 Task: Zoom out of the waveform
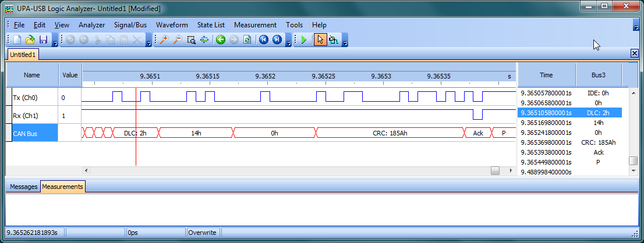[x=178, y=40]
